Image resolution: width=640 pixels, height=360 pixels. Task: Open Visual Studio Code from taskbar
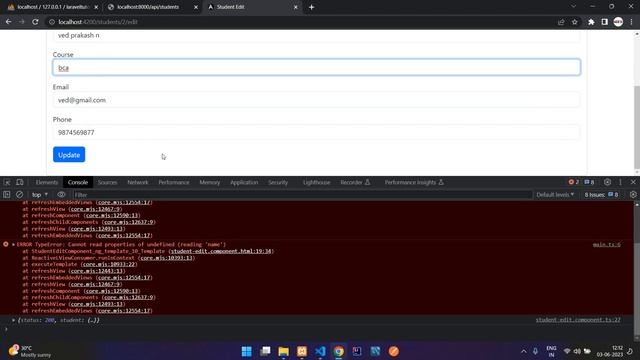point(320,351)
